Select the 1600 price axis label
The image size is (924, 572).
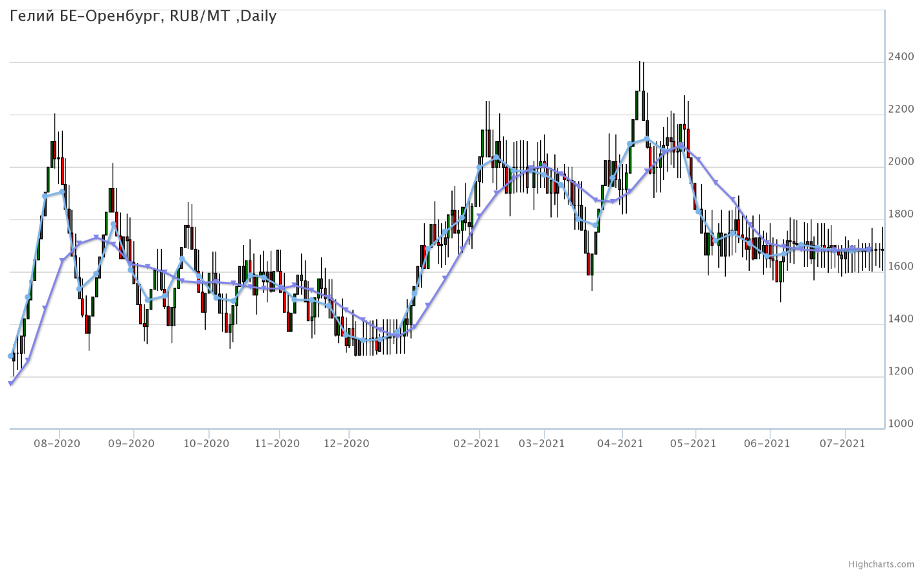click(x=901, y=267)
